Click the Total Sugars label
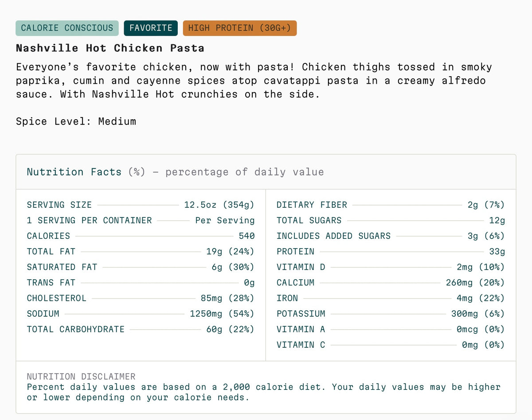532x420 pixels. pos(309,220)
